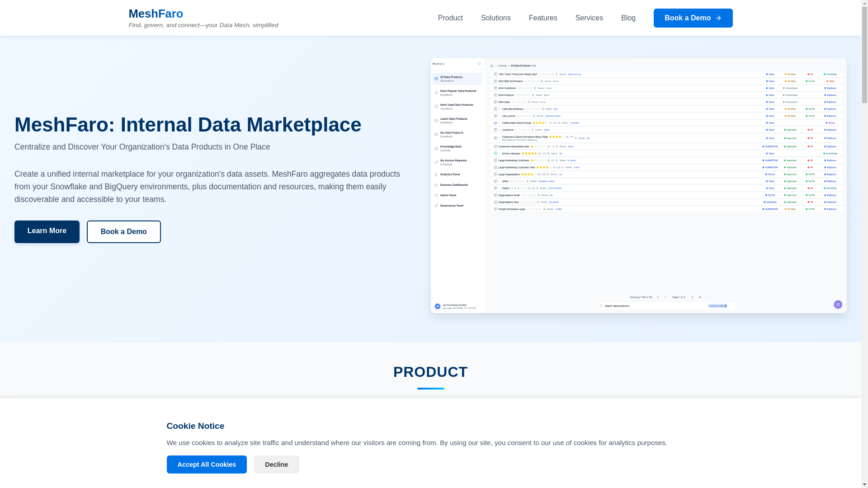Click the 'Centralize and Discover' subtitle text
Image resolution: width=868 pixels, height=488 pixels.
coord(142,147)
